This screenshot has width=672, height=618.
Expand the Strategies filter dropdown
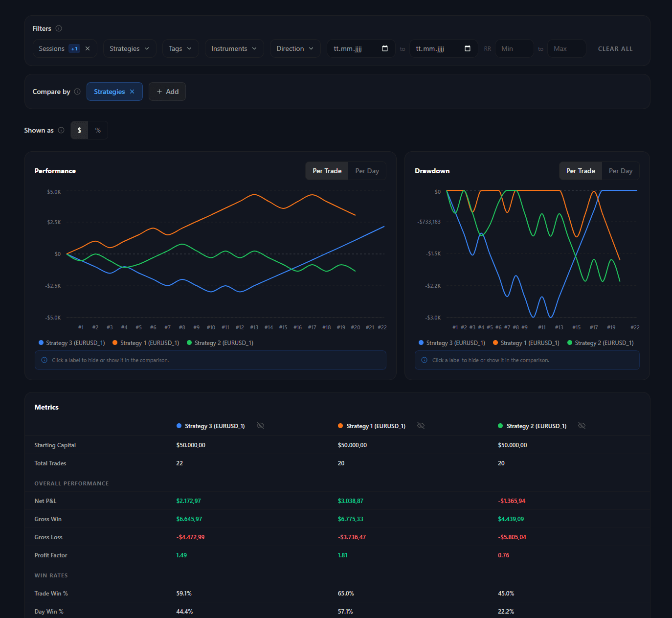pyautogui.click(x=130, y=48)
